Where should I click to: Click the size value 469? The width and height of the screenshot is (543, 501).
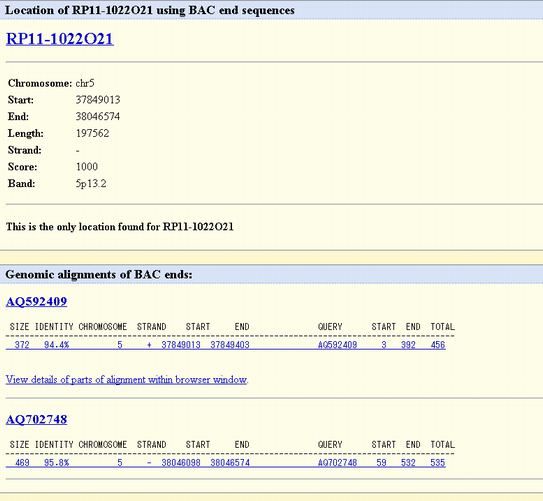[x=22, y=463]
